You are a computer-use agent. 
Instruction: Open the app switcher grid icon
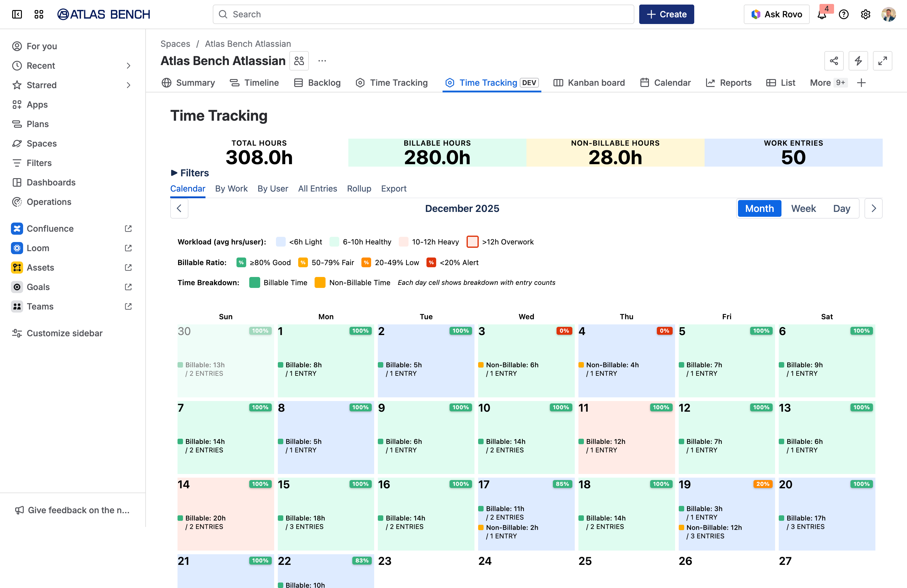pos(39,15)
